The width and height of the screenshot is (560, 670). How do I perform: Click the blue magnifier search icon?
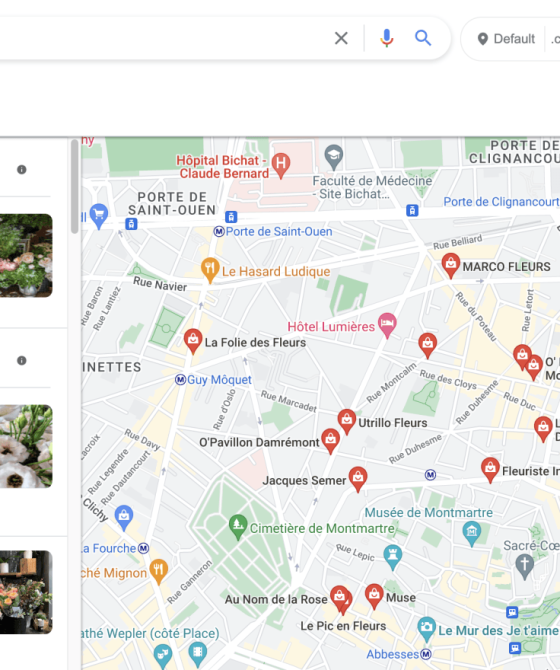(x=423, y=38)
